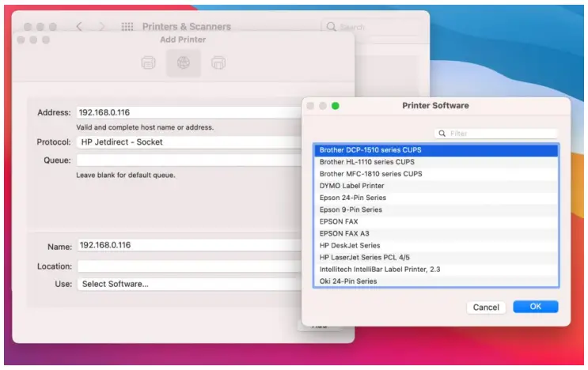Select Epson 24-Pin Series driver
Image resolution: width=588 pixels, height=370 pixels.
pyautogui.click(x=436, y=198)
